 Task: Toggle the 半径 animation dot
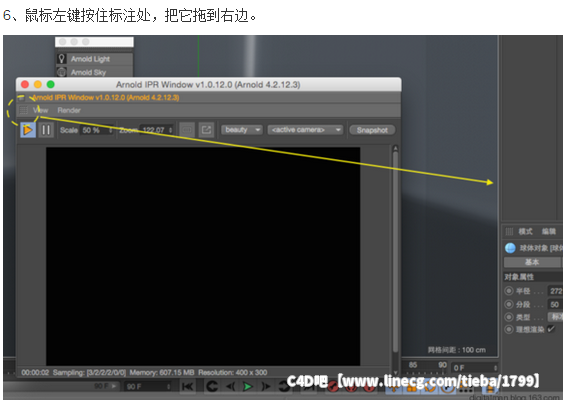click(509, 291)
